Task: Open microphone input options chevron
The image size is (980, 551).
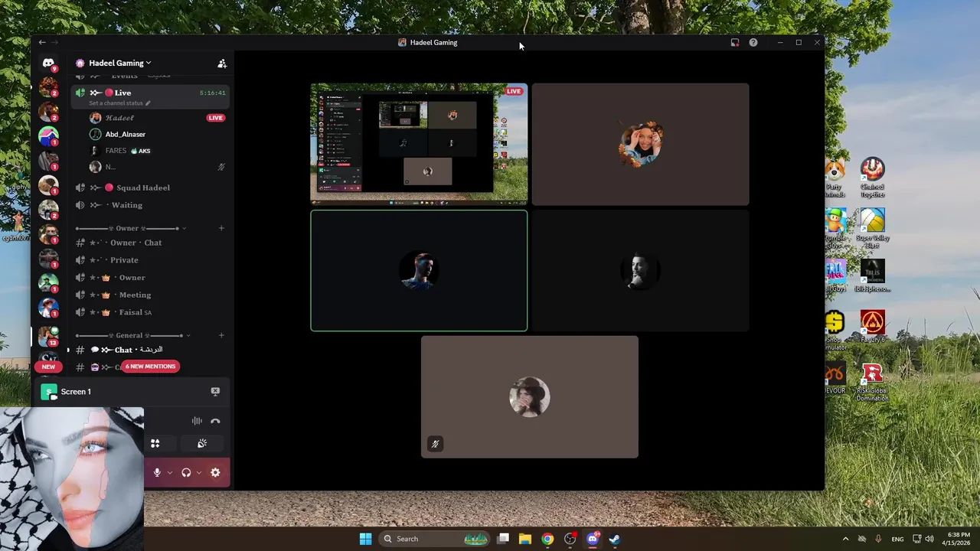Action: [169, 473]
